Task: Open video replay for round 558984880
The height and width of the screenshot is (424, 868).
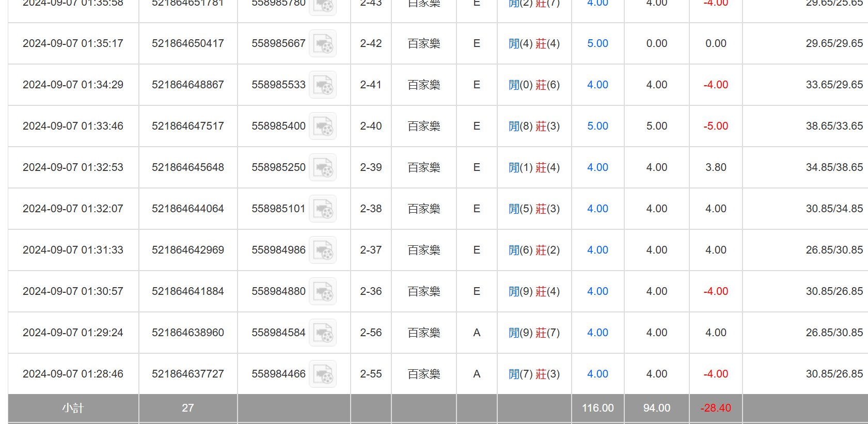Action: click(323, 291)
